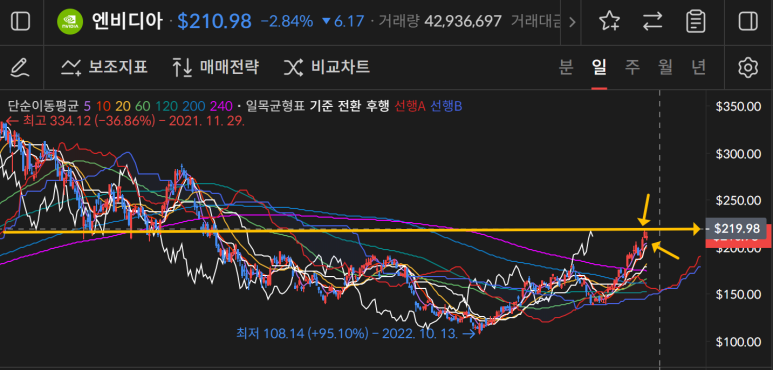Open 매매전략 trading strategy menu

click(x=215, y=67)
